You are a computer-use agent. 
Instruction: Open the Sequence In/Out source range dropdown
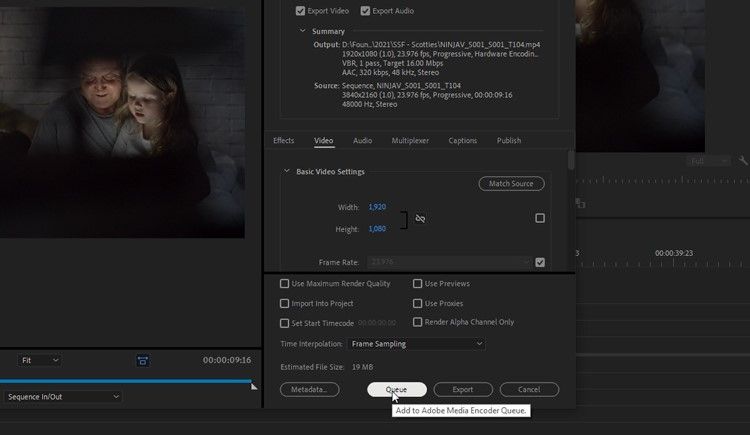tap(62, 397)
